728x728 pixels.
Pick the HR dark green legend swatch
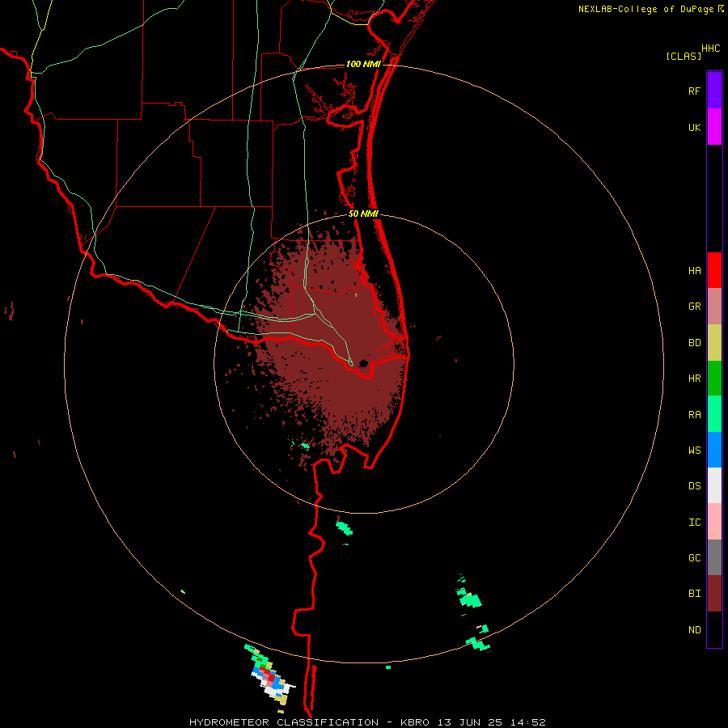(x=714, y=378)
